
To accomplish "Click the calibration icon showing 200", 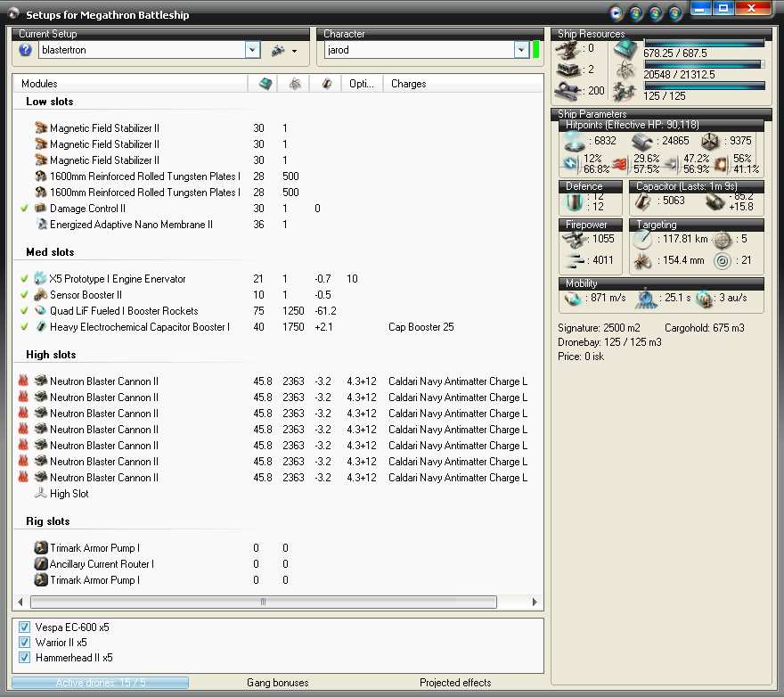I will [568, 91].
